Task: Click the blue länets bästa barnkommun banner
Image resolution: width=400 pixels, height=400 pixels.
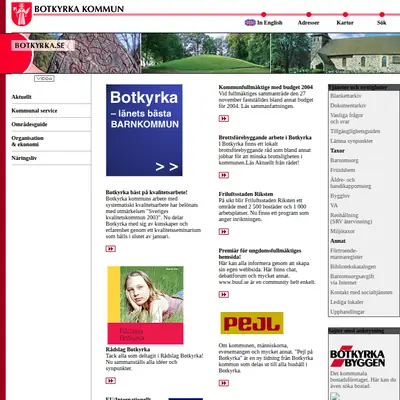Action: (x=144, y=130)
